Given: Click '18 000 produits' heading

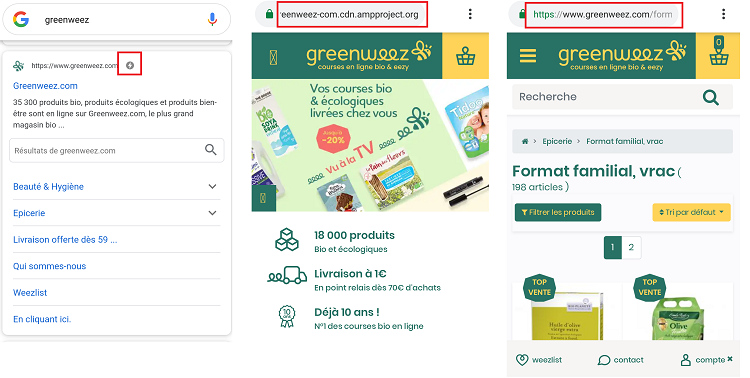Looking at the screenshot, I should (354, 235).
